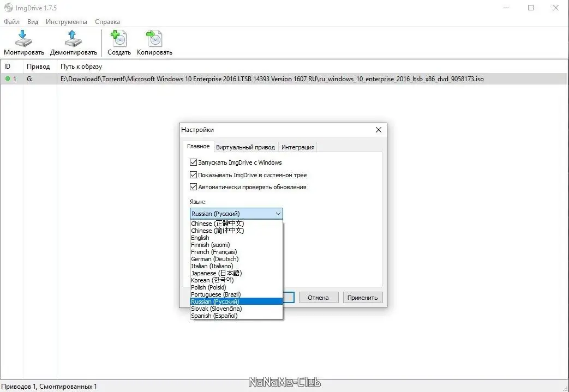Viewport: 569px width, 392px height.
Task: Click the Монтировать (Mount) toolbar icon
Action: click(23, 39)
